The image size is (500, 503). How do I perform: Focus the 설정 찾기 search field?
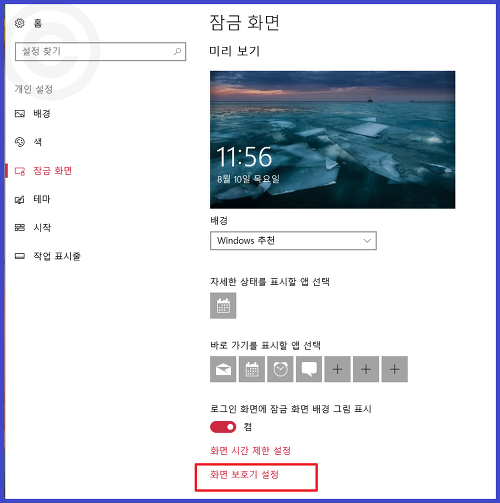(x=100, y=51)
